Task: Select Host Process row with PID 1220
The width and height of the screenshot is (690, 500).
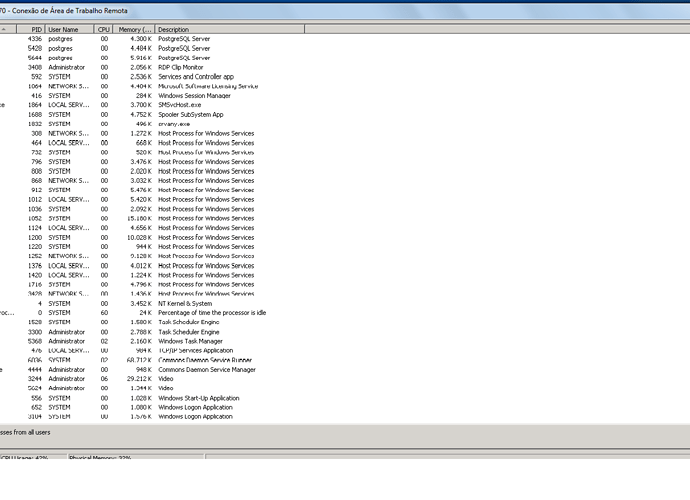Action: point(152,246)
